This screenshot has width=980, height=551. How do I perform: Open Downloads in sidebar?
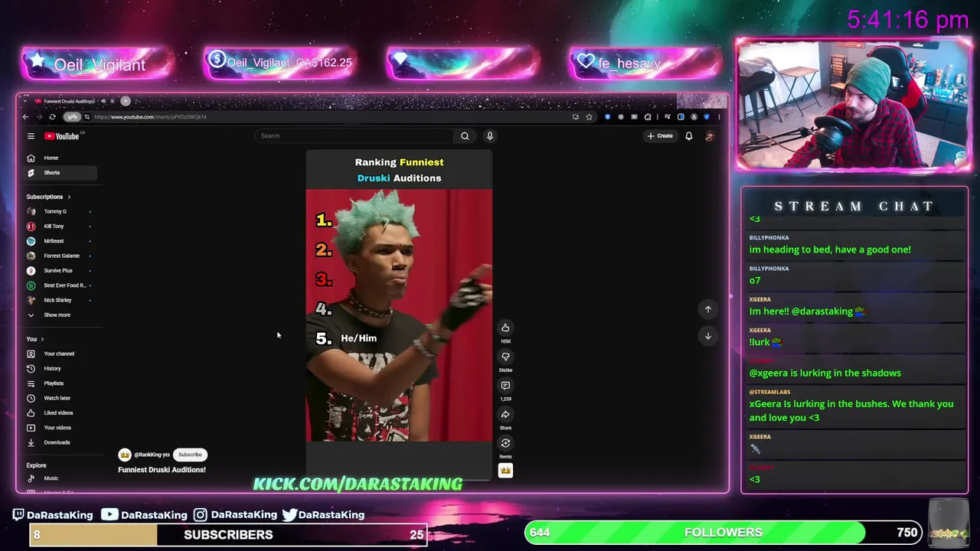60,442
